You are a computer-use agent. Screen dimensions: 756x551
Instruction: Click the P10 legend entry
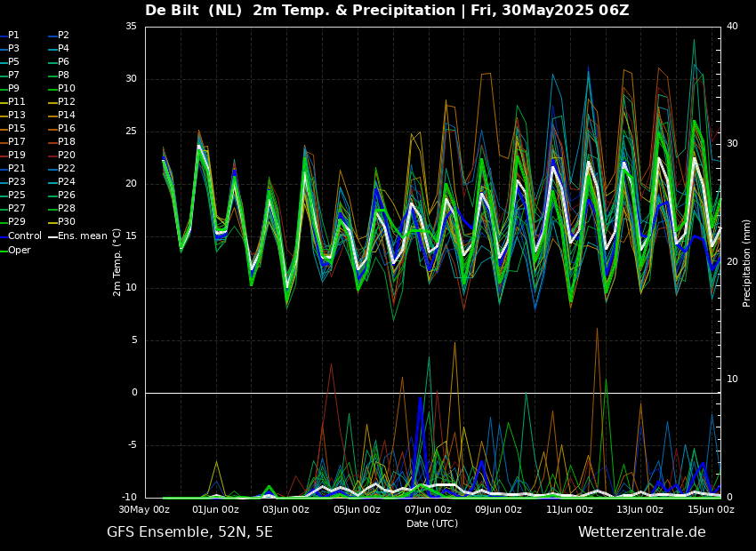[67, 89]
